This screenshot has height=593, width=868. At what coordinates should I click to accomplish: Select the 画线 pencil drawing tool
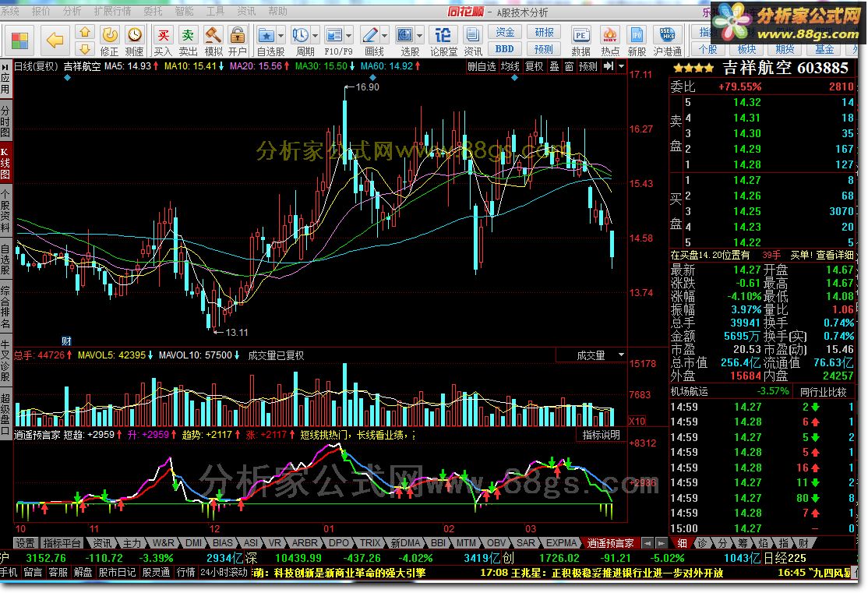point(369,35)
